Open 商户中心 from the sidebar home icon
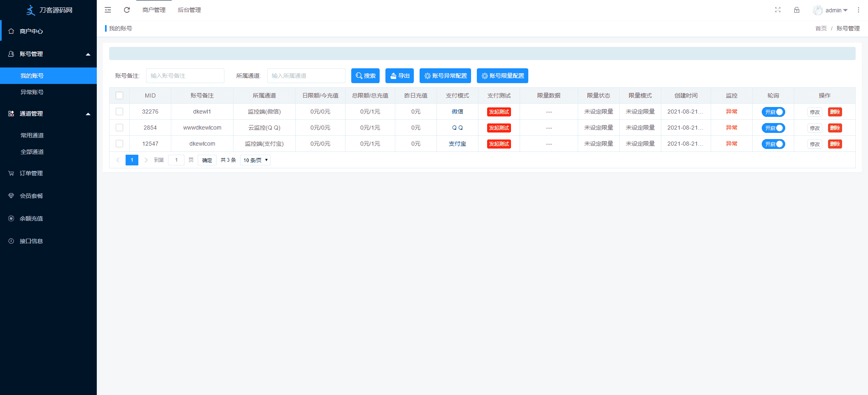 (x=12, y=31)
